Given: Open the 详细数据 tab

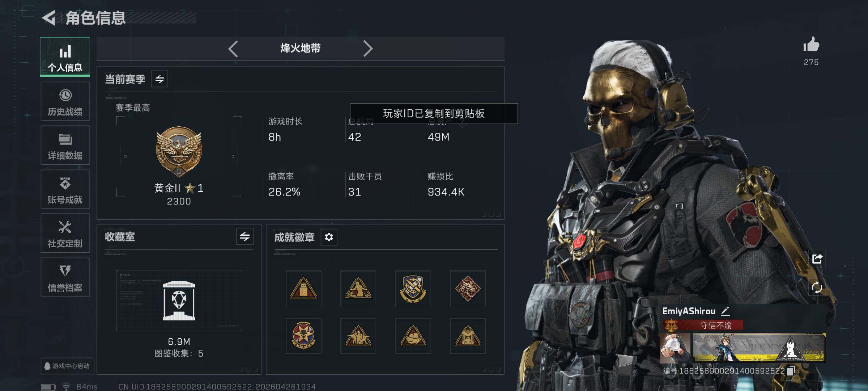Looking at the screenshot, I should (x=65, y=145).
